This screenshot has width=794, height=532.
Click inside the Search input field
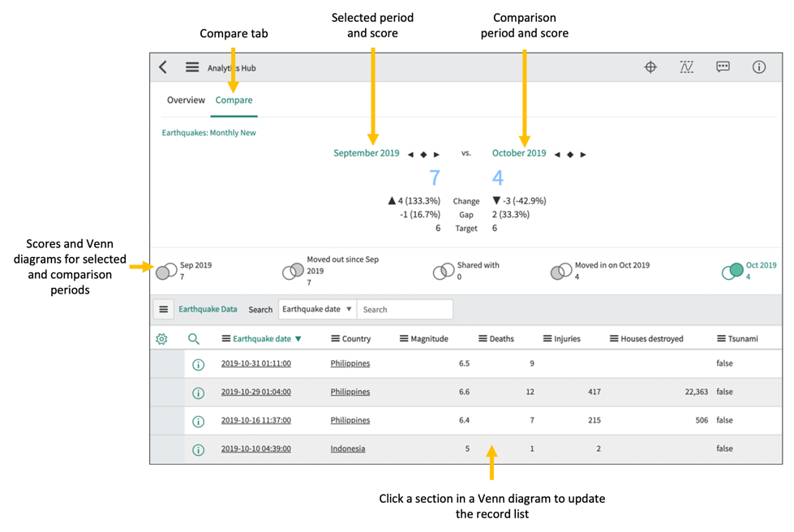pos(406,309)
